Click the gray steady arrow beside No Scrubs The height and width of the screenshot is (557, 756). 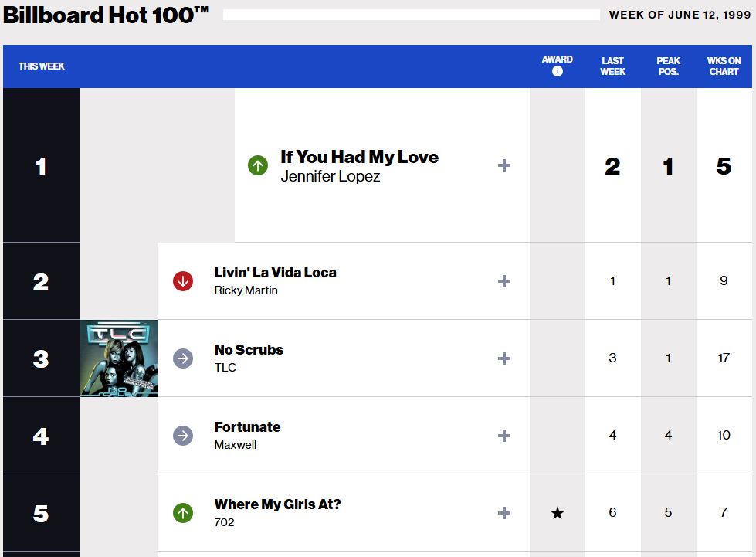click(183, 358)
